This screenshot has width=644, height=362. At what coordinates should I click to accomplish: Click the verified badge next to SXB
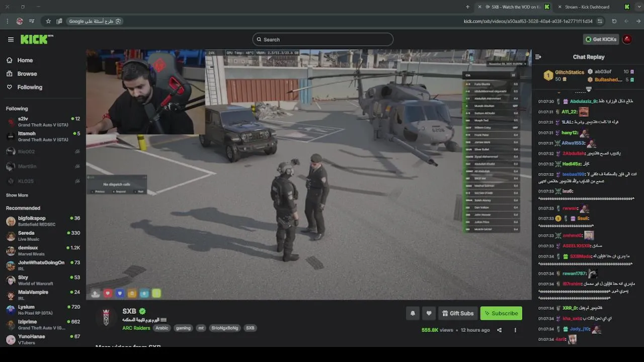tap(142, 311)
